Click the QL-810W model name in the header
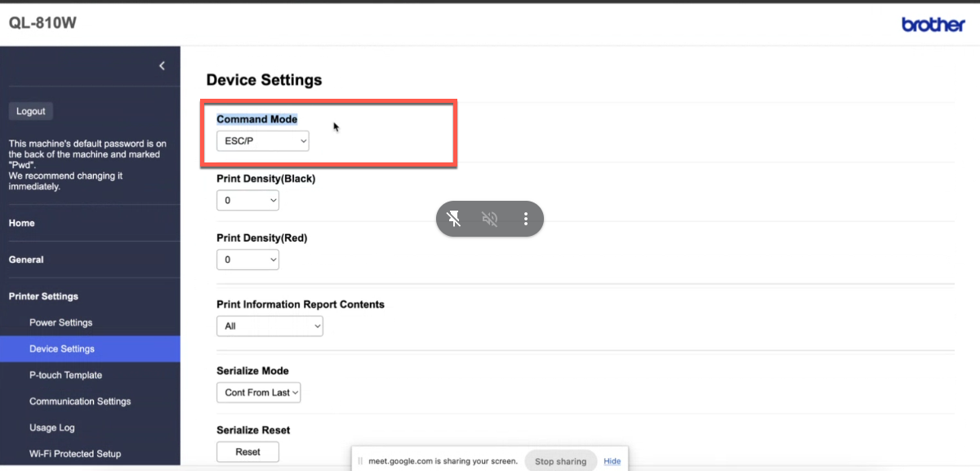This screenshot has width=980, height=471. pos(42,24)
